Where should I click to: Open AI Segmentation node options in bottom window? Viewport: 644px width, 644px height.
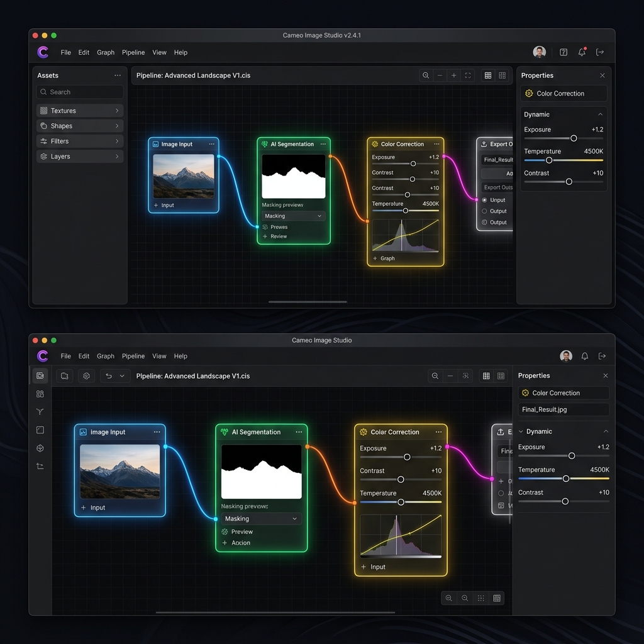click(x=299, y=432)
